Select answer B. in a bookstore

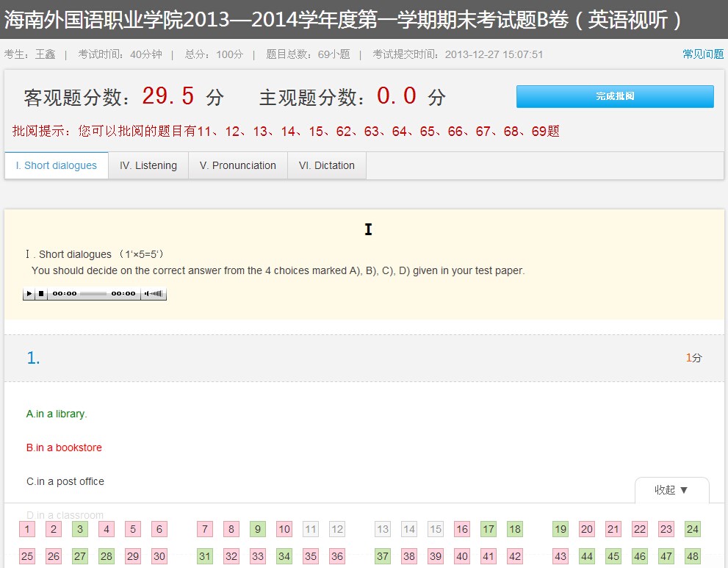64,447
